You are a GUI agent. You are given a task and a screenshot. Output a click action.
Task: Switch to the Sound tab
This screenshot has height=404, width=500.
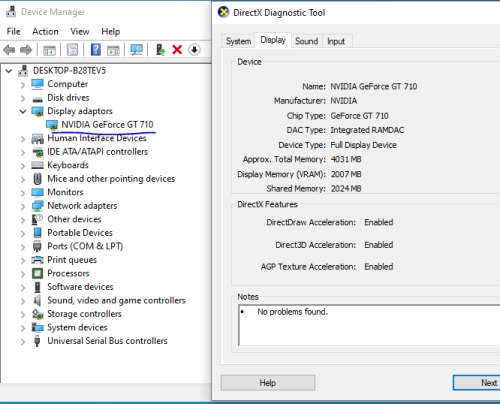[307, 41]
